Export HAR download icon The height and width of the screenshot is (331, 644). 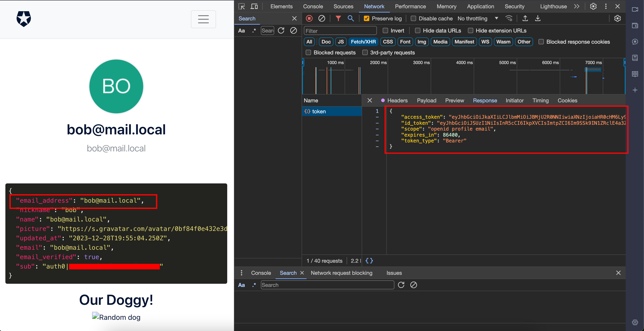[x=538, y=19]
